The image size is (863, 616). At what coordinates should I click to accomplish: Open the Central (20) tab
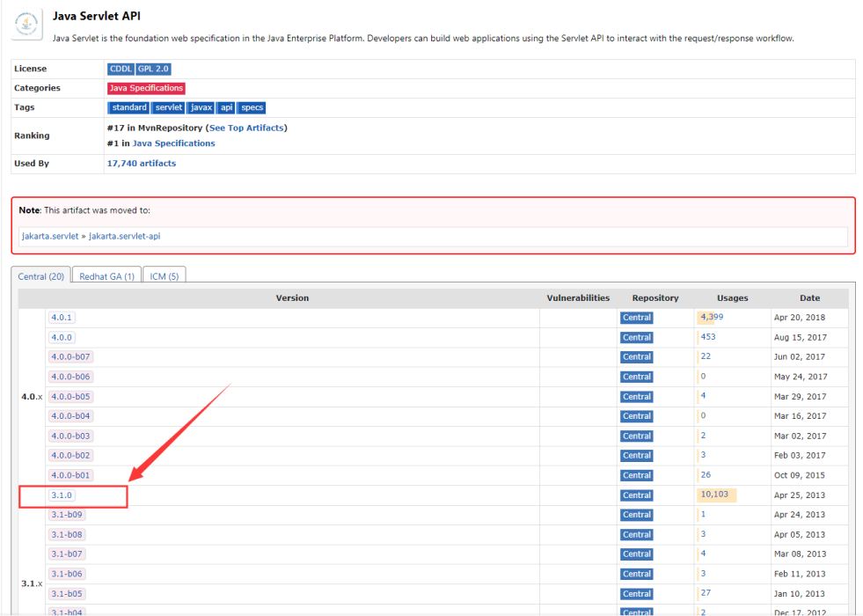point(40,276)
